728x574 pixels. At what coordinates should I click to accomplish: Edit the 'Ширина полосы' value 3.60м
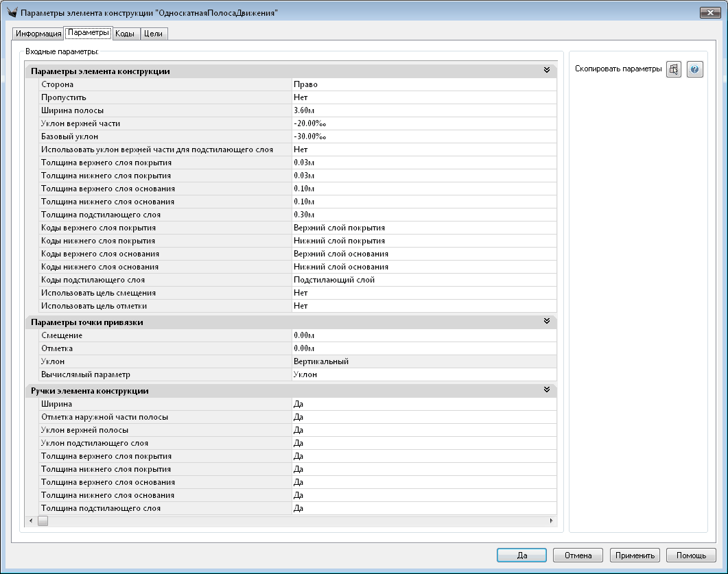423,110
